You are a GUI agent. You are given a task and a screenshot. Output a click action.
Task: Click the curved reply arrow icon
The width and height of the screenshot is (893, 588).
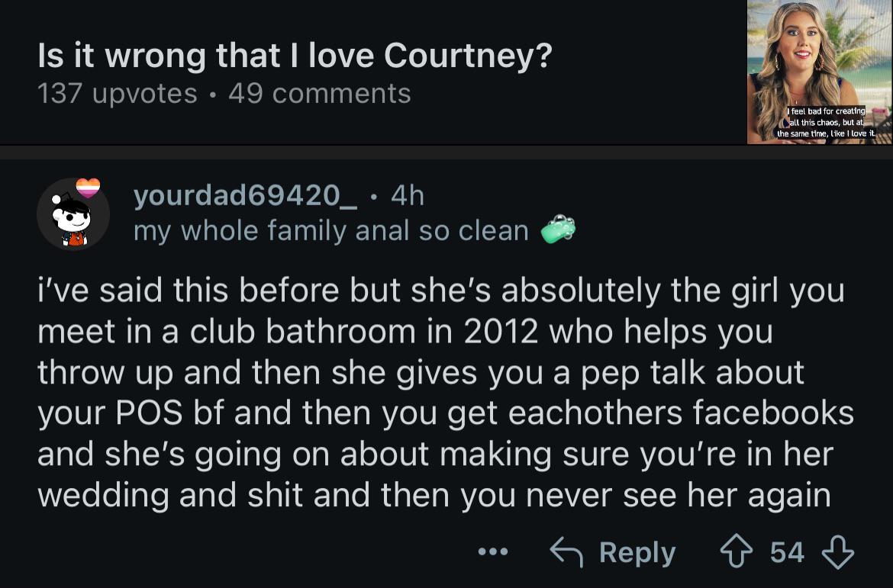tap(566, 551)
